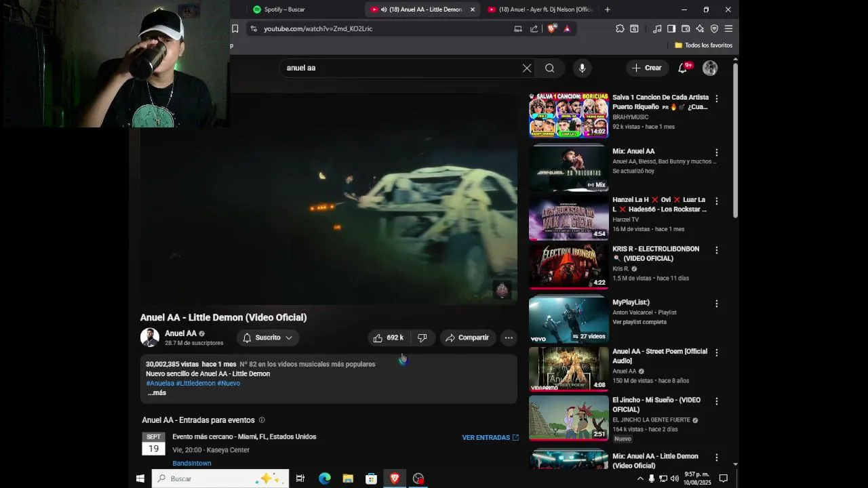The height and width of the screenshot is (488, 868).
Task: View site information icon in address bar
Action: pyautogui.click(x=254, y=28)
